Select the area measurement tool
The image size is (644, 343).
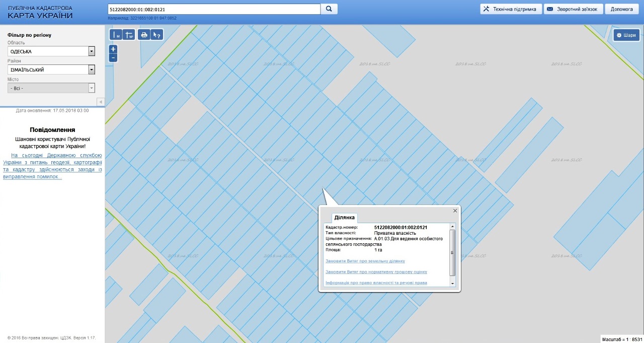pos(129,35)
